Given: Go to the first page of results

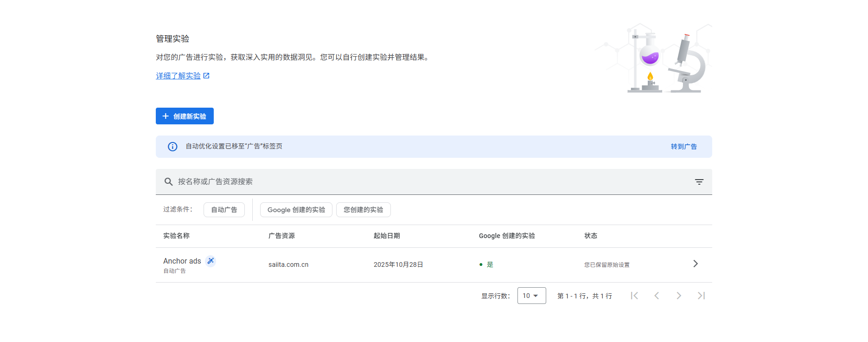Looking at the screenshot, I should [634, 296].
